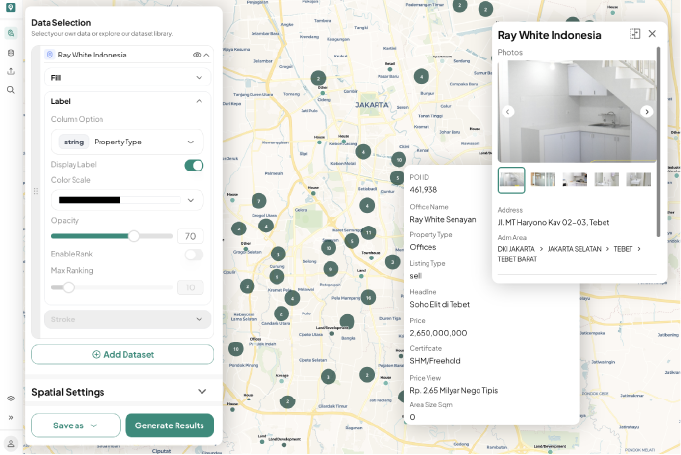
Task: Expand sidebar with double chevron icon
Action: [x=11, y=417]
